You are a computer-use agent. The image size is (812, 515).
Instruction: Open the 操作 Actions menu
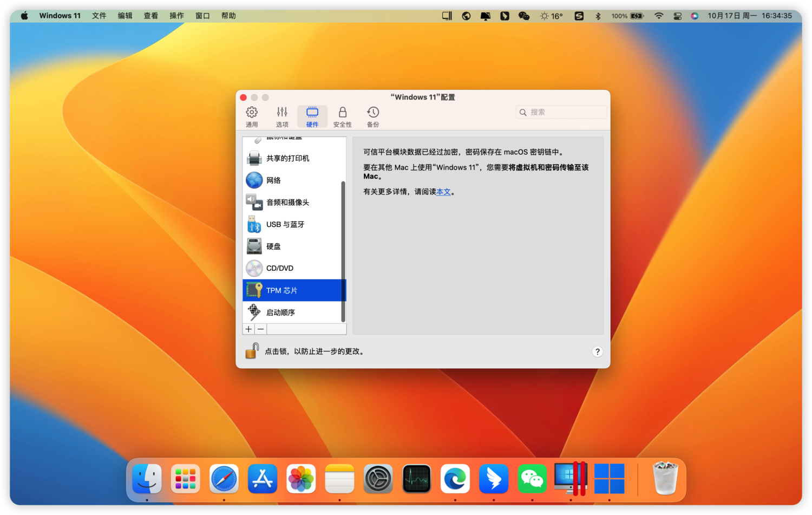click(x=176, y=16)
